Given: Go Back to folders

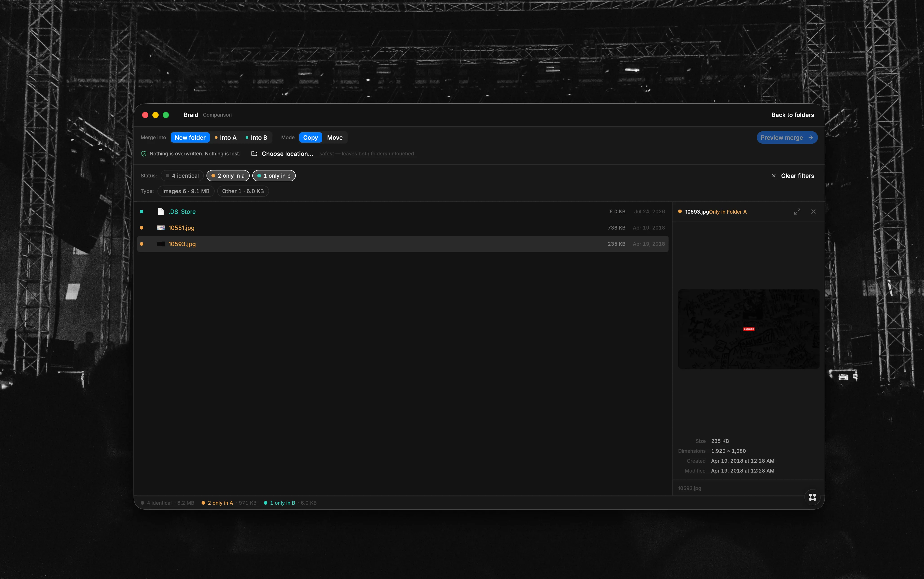Looking at the screenshot, I should coord(793,115).
